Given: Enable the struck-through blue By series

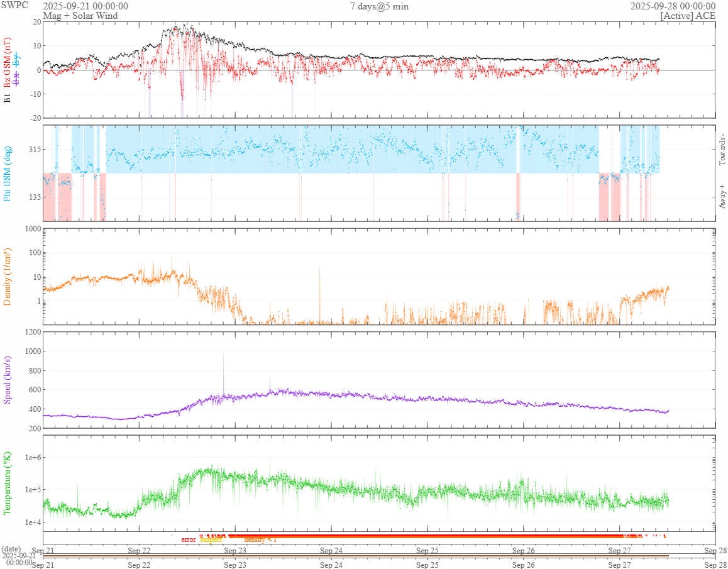Looking at the screenshot, I should pyautogui.click(x=17, y=59).
